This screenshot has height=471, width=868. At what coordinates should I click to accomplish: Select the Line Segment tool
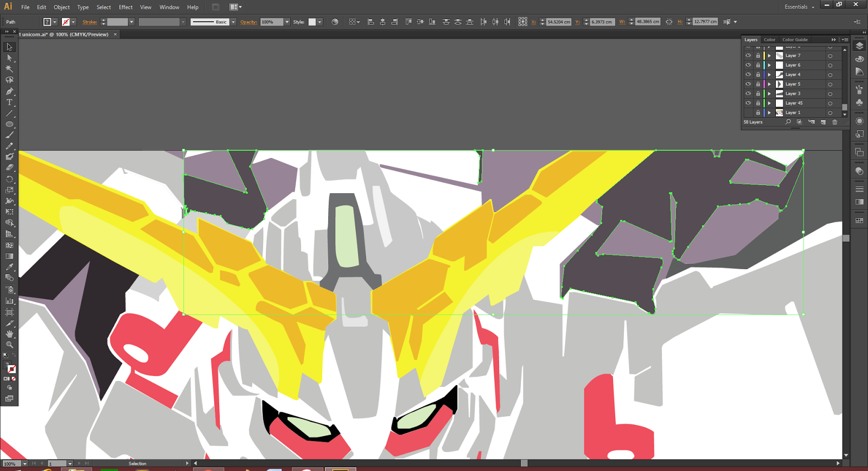click(9, 113)
